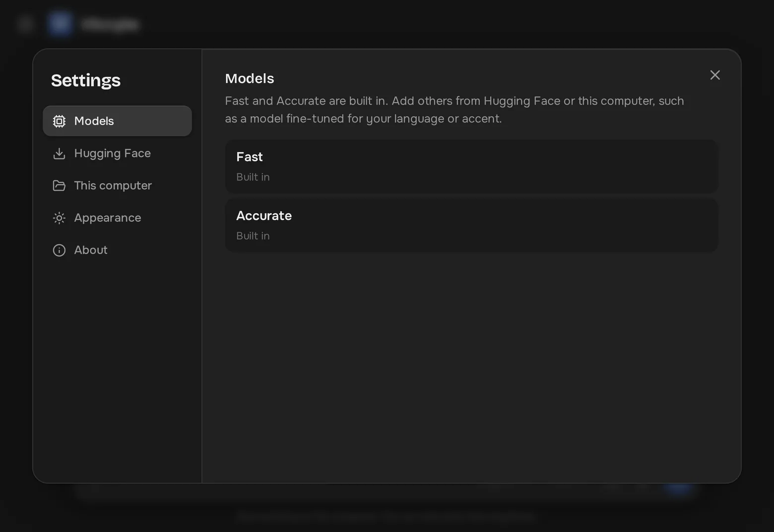Image resolution: width=774 pixels, height=532 pixels.
Task: Click the download icon beside Hugging Face
Action: [x=59, y=153]
